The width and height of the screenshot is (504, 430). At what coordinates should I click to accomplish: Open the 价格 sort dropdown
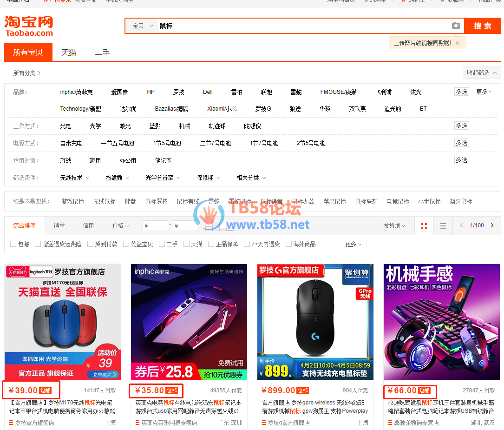[120, 226]
